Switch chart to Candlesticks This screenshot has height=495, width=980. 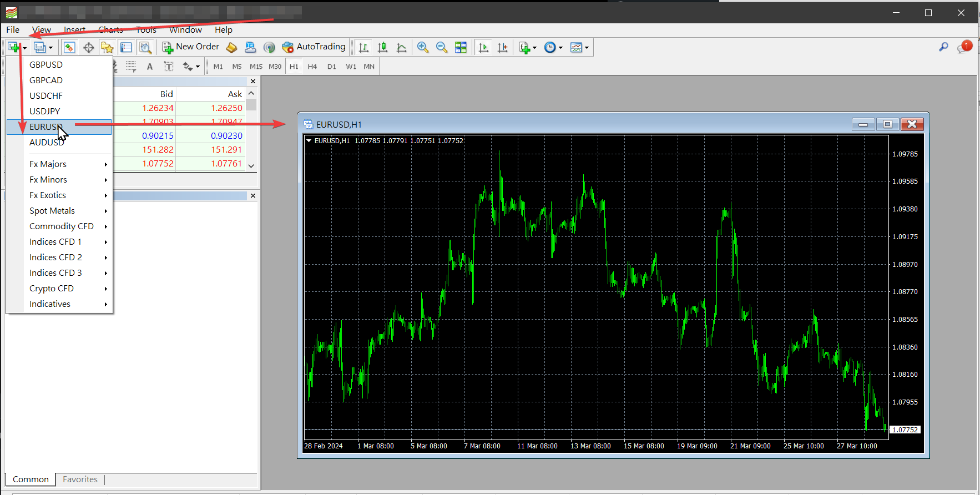click(382, 47)
